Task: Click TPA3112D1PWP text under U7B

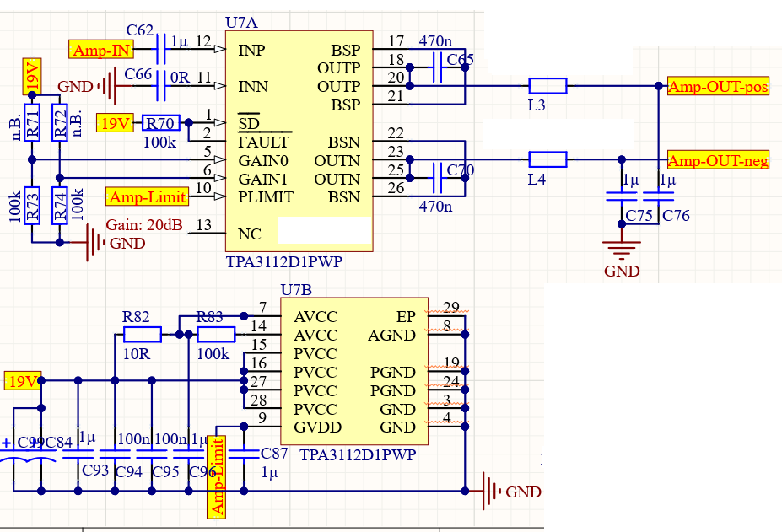Action: click(358, 454)
